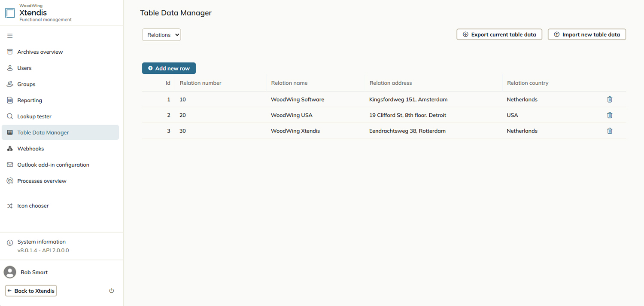Click the Groups people icon
644x306 pixels.
pos(10,84)
